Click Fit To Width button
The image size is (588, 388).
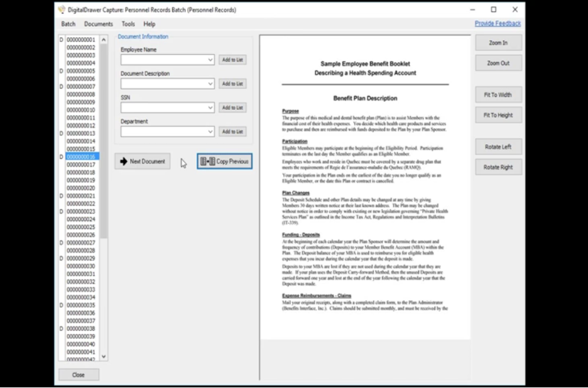[x=498, y=95]
